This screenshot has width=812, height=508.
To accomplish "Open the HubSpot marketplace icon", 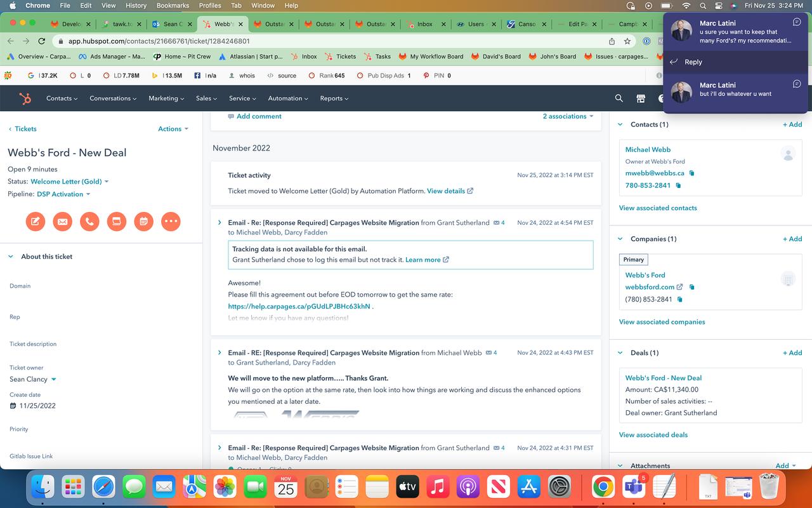I will point(641,98).
